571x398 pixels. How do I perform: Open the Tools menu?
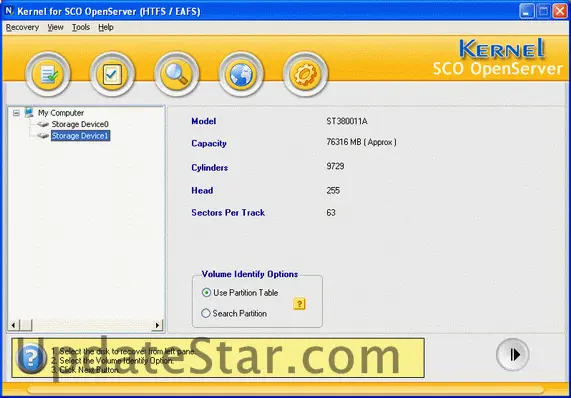click(x=80, y=27)
